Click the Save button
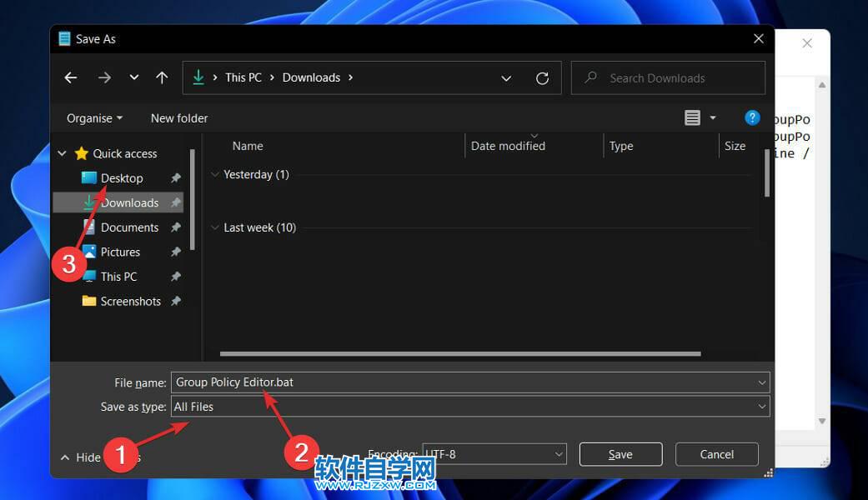The height and width of the screenshot is (500, 868). coord(620,454)
